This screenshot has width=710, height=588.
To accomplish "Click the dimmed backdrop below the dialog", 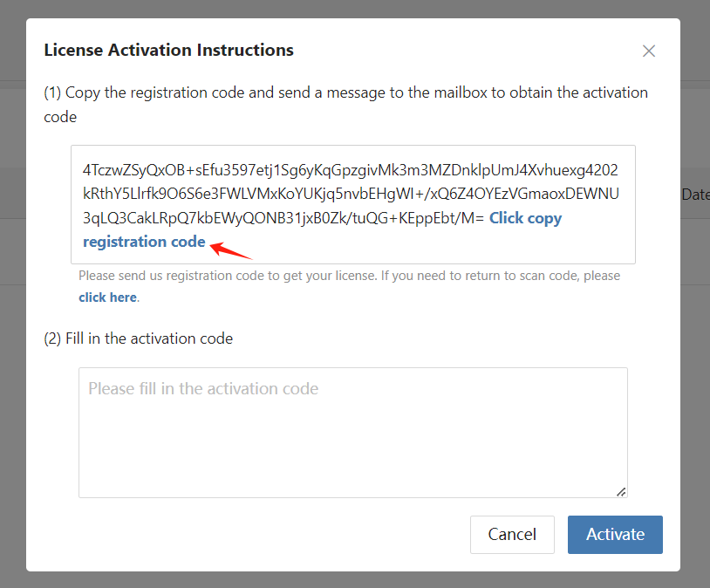I will (x=349, y=580).
